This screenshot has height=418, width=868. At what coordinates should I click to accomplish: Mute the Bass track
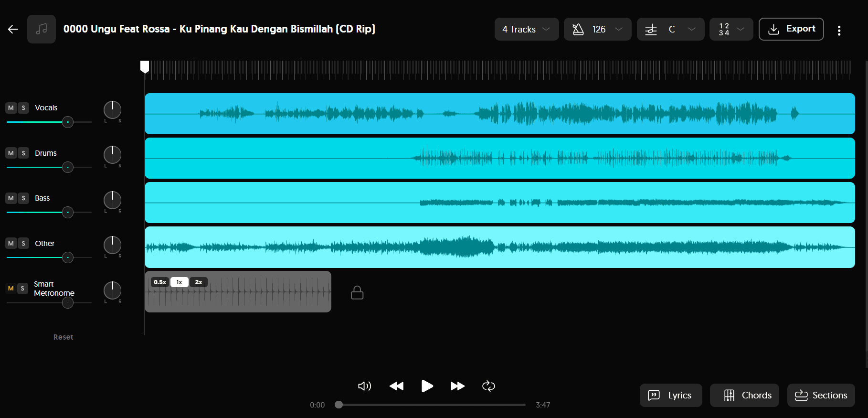click(x=11, y=198)
